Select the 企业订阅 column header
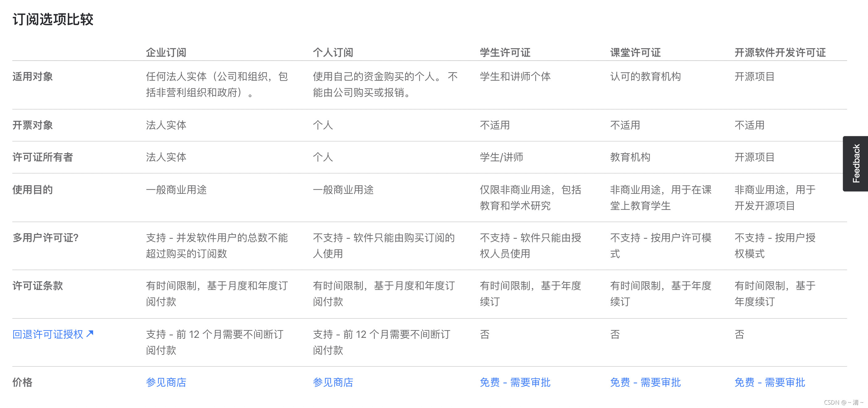Screen dimensions: 868x408 pyautogui.click(x=166, y=52)
